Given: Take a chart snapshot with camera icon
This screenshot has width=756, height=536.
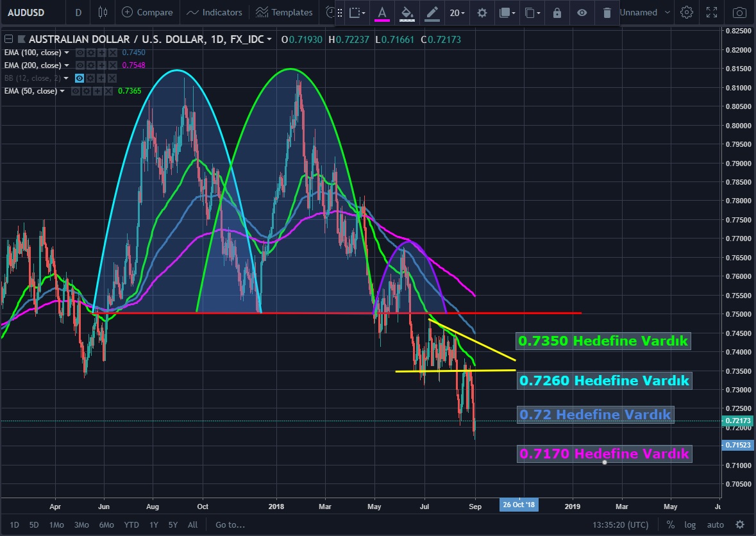Looking at the screenshot, I should (x=739, y=12).
